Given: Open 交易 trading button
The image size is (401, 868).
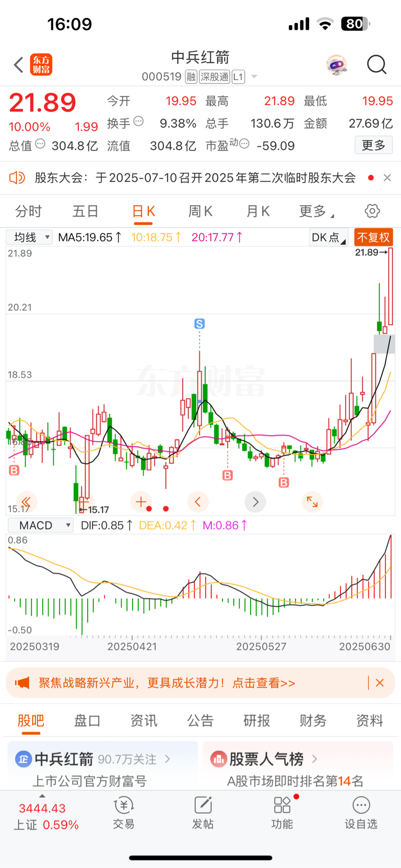Looking at the screenshot, I should coord(124,814).
